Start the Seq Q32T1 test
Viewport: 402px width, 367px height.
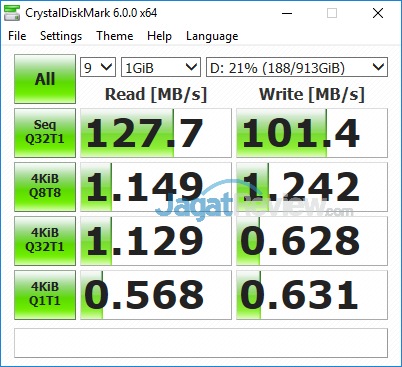tap(45, 133)
